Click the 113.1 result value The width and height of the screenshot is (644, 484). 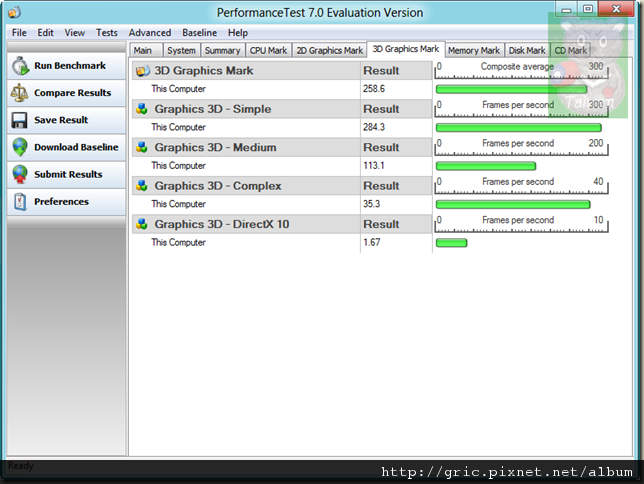click(x=373, y=166)
